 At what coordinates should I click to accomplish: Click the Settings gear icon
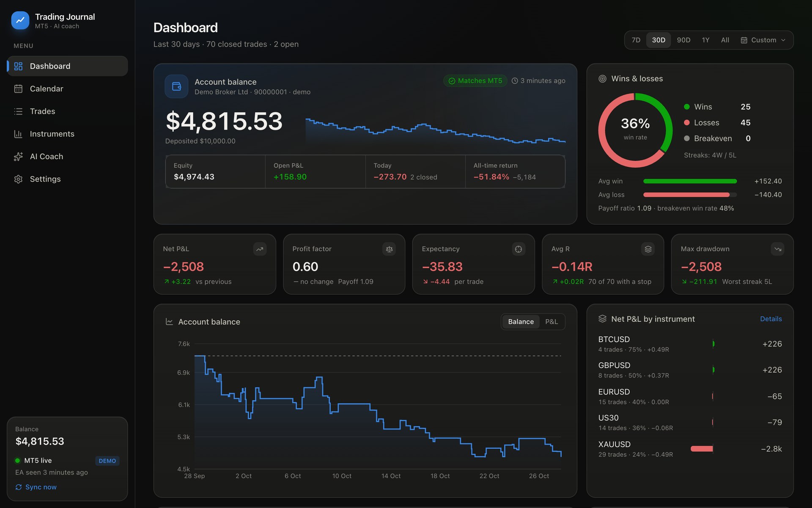pos(18,179)
